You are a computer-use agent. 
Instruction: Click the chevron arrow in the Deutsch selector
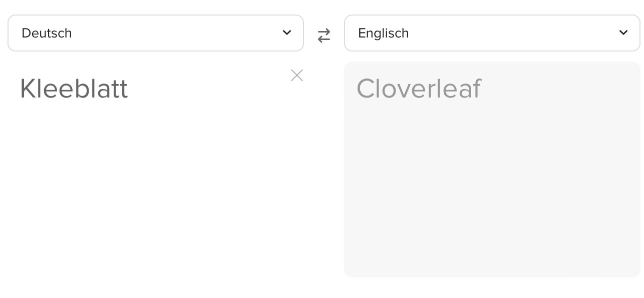click(287, 33)
